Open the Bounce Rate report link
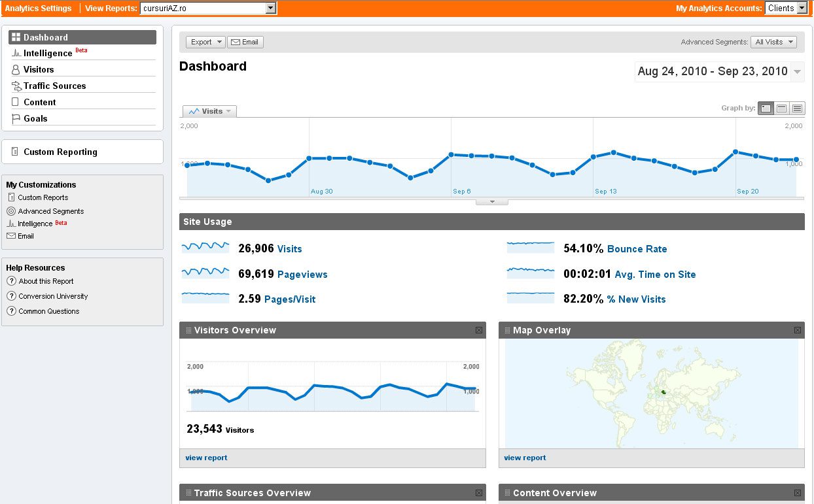Screen dimensions: 814x504 point(637,248)
